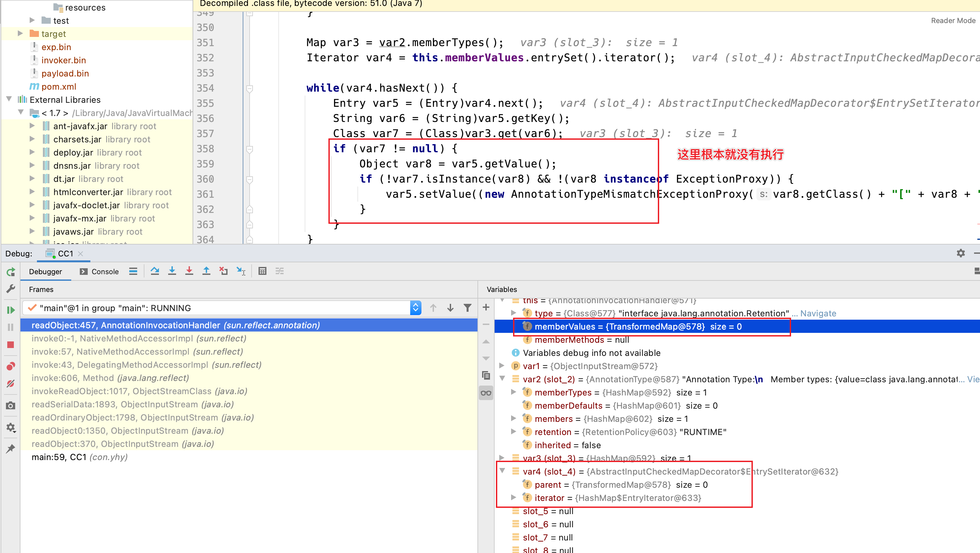Click the View Breakpoints icon
The width and height of the screenshot is (980, 553).
[x=11, y=366]
